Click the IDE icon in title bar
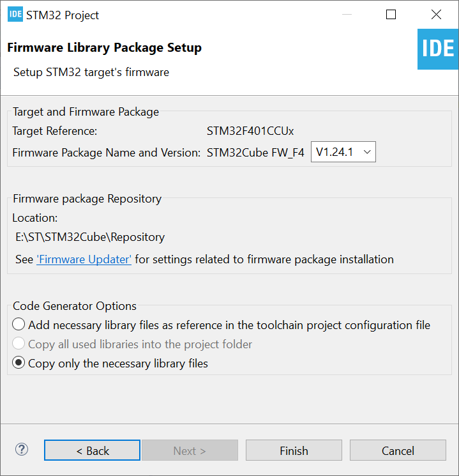459x476 pixels. tap(15, 14)
